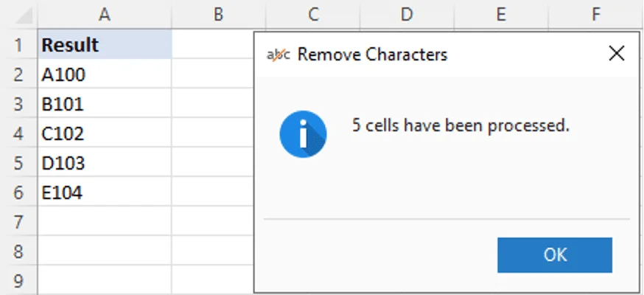Select the Result header cell
The height and width of the screenshot is (295, 644).
click(104, 45)
